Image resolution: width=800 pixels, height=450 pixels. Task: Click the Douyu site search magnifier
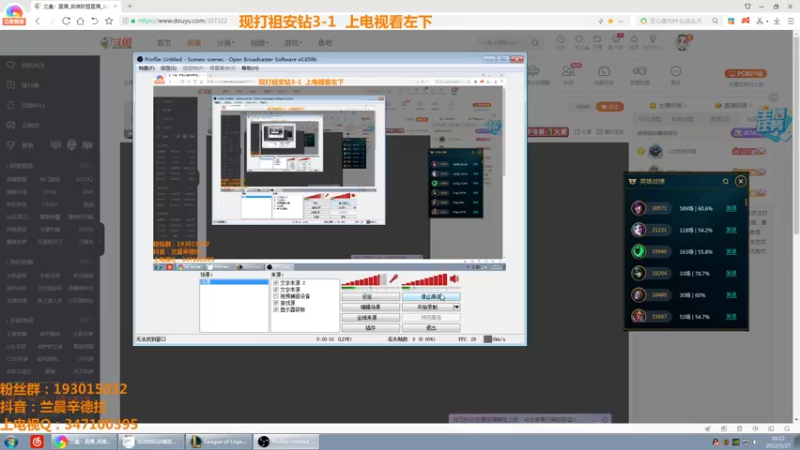(535, 43)
